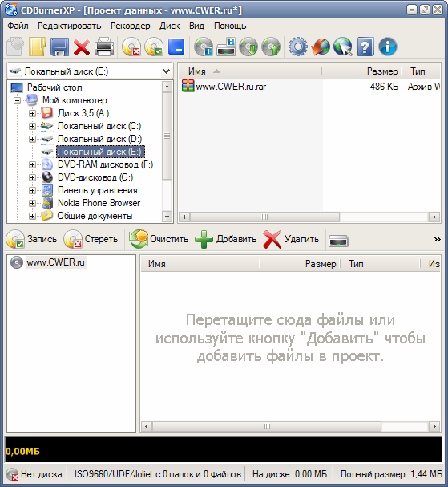Sort files by Имя column header in the file browser
This screenshot has width=448, height=487.
click(250, 71)
